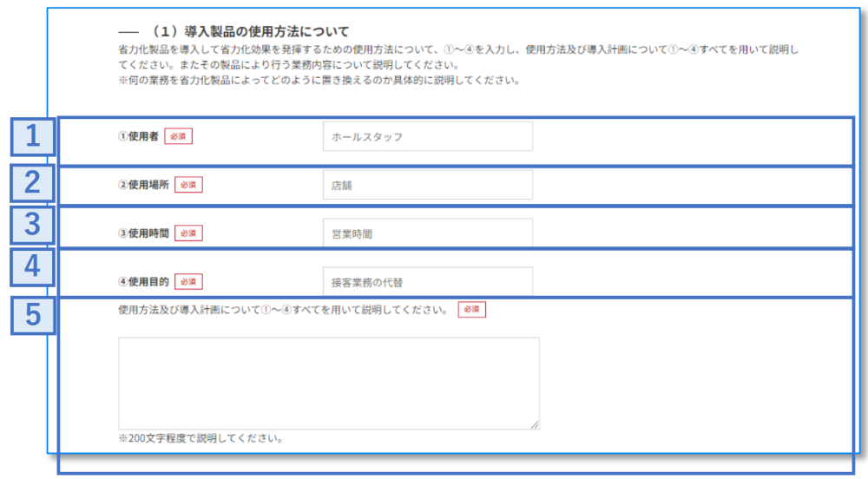Click the ②使用場所 label text

[x=143, y=185]
